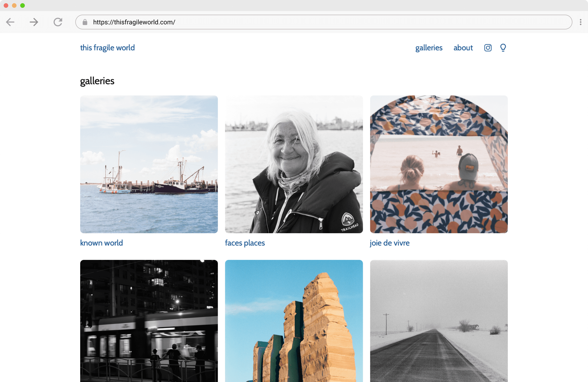The height and width of the screenshot is (382, 588).
Task: Open the about page
Action: tap(463, 48)
